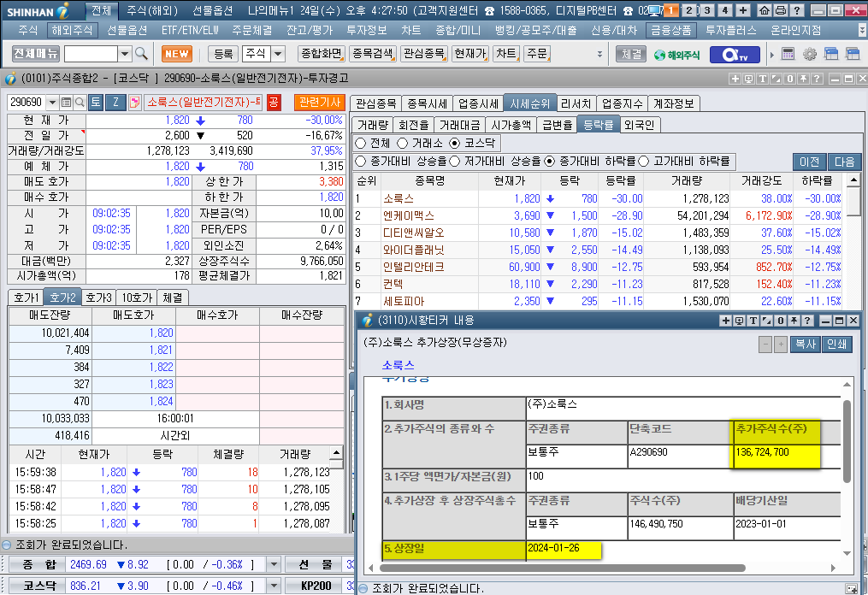Click T font icon in 주식종합2 window header
868x595 pixels.
pyautogui.click(x=763, y=80)
